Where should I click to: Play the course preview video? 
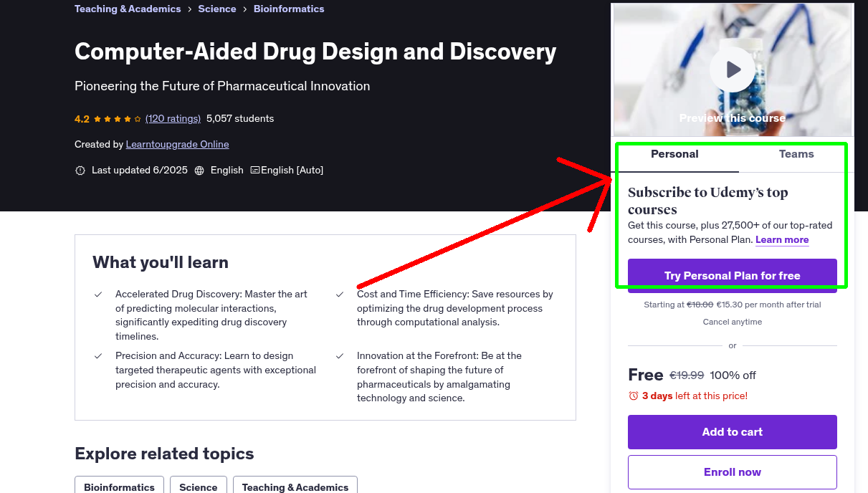click(732, 70)
